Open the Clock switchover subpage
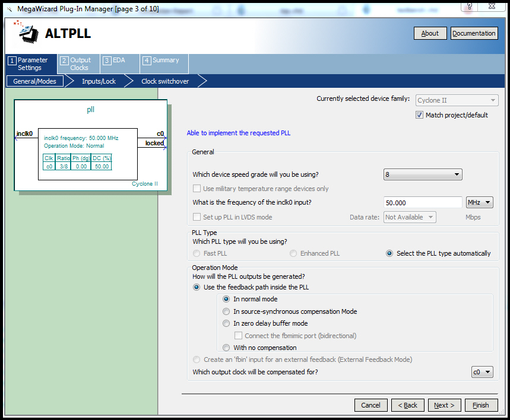The height and width of the screenshot is (420, 510). tap(165, 81)
